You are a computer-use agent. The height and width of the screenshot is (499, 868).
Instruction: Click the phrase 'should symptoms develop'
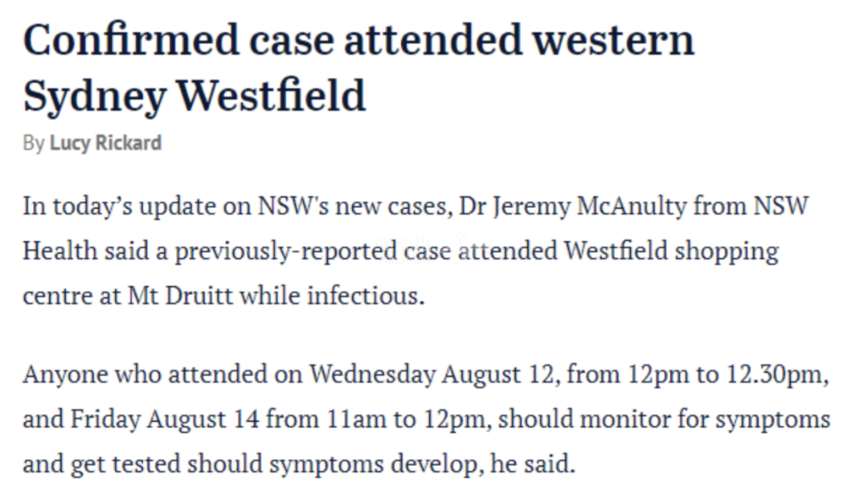[332, 464]
